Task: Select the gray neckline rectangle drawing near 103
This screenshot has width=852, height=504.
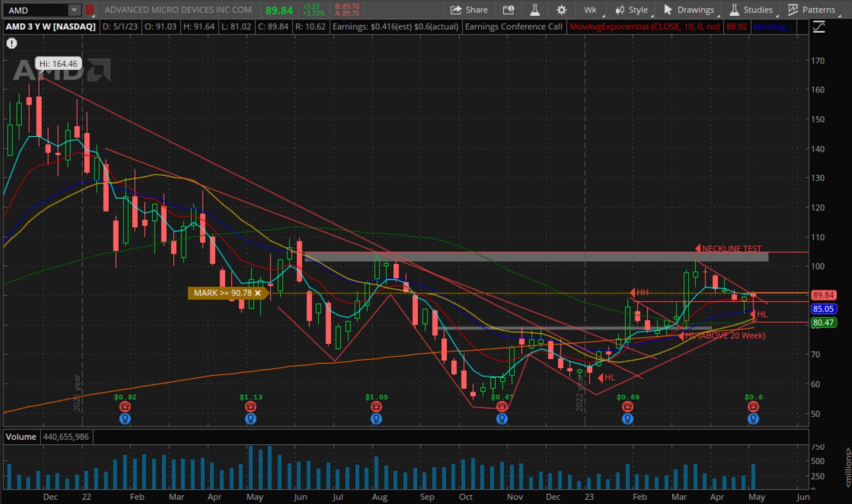Action: pos(535,257)
